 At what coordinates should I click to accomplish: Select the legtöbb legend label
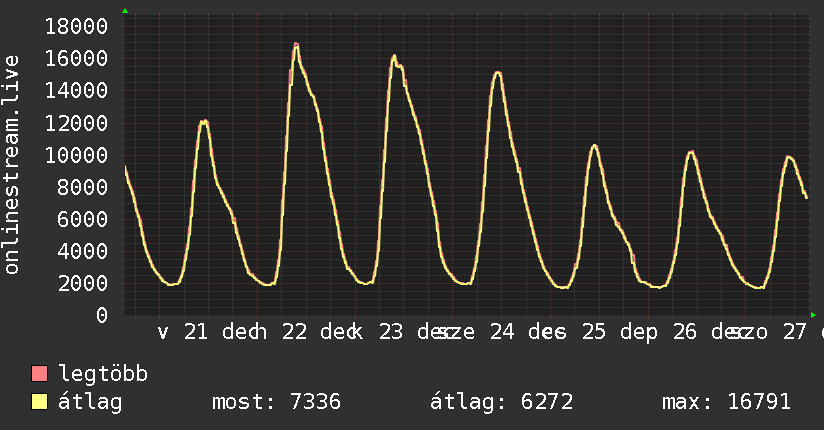(103, 374)
